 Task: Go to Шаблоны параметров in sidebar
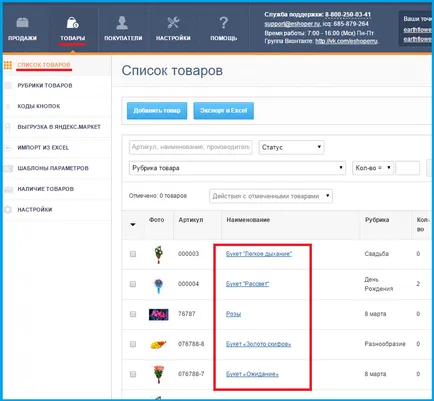pos(53,168)
